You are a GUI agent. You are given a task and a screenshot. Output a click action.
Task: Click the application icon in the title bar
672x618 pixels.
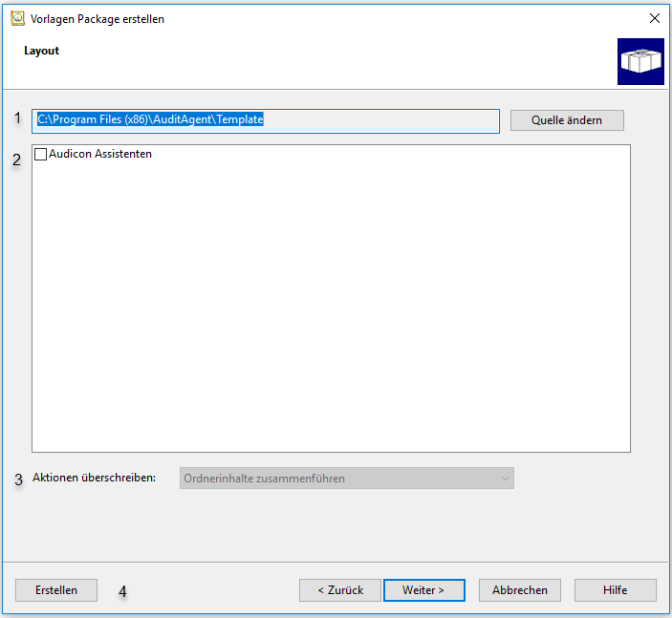point(17,19)
